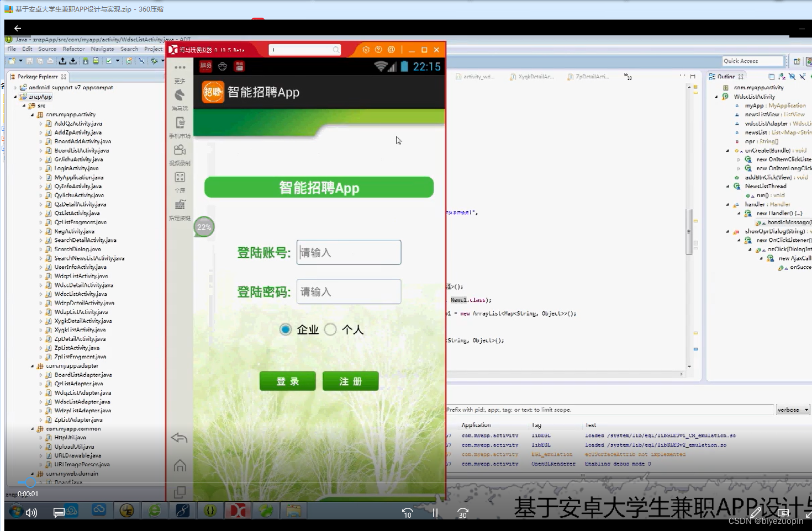The height and width of the screenshot is (531, 812).
Task: Open the phone market in emulator sidebar
Action: [180, 123]
